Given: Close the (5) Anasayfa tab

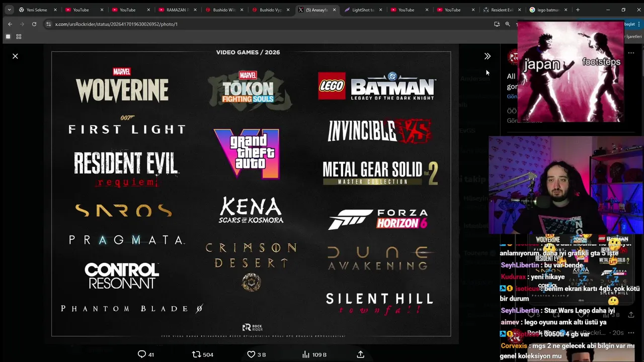Looking at the screenshot, I should [334, 10].
